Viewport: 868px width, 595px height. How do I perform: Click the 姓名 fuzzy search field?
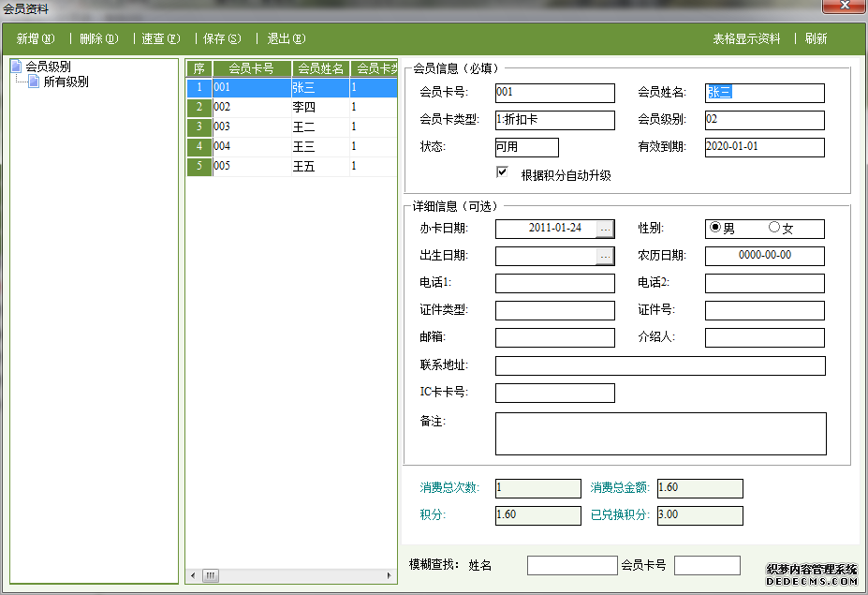coord(571,565)
